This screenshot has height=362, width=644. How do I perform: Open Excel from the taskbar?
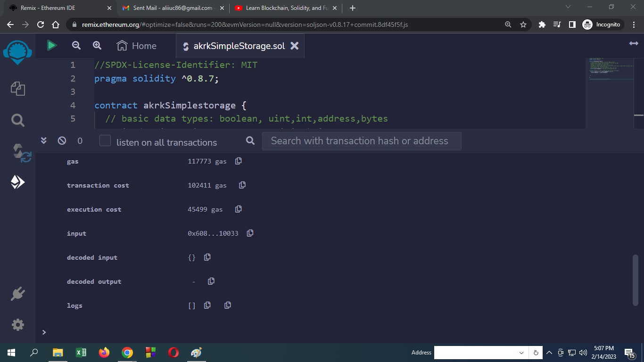pyautogui.click(x=81, y=353)
